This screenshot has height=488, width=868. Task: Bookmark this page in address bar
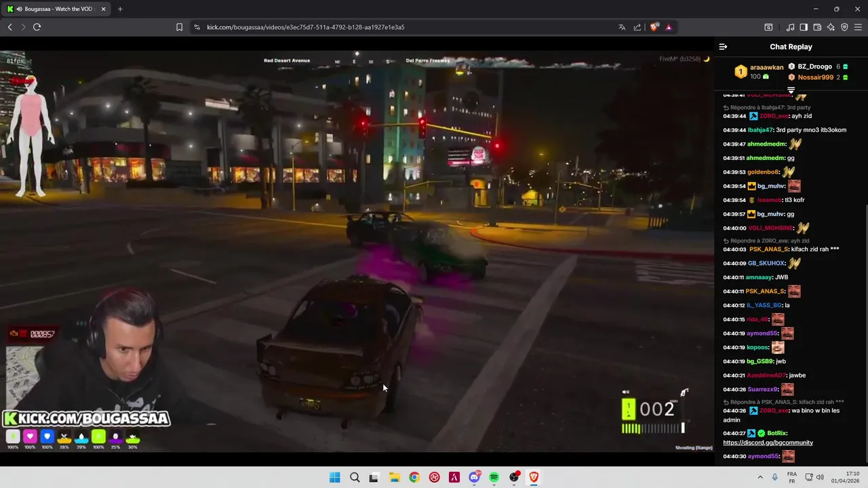pos(179,27)
